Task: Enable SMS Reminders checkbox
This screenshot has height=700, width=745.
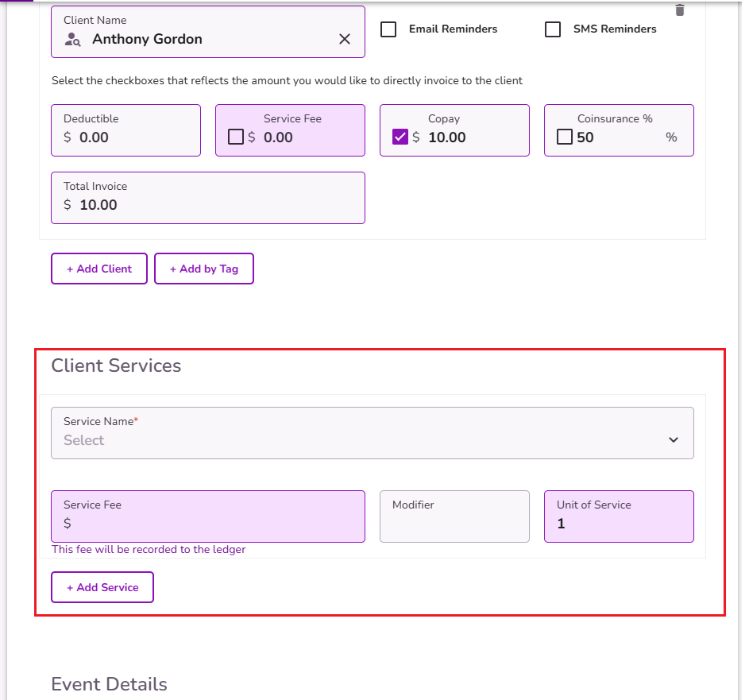Action: pos(553,29)
